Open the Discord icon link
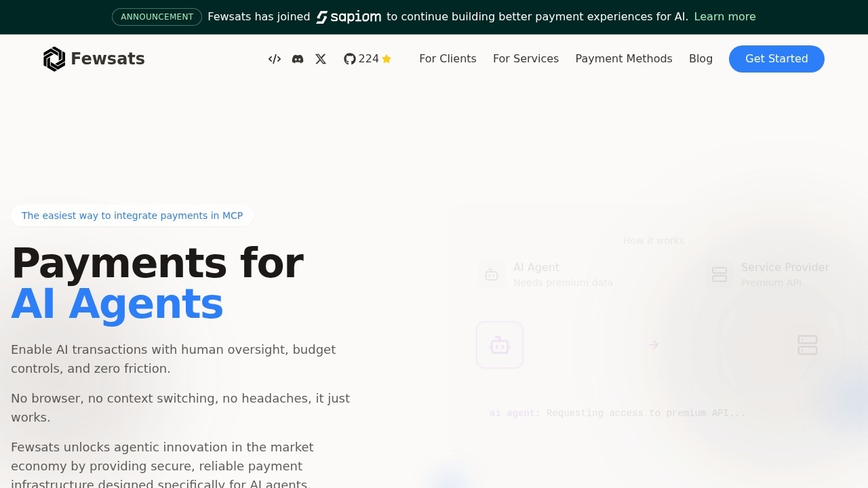This screenshot has width=868, height=488. pos(298,59)
